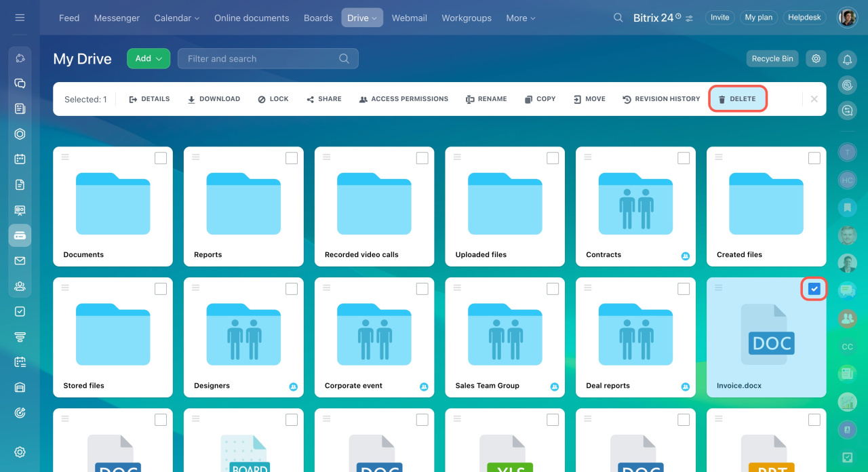868x472 pixels.
Task: Open the chat bubbles icon in left sidebar
Action: (20, 83)
